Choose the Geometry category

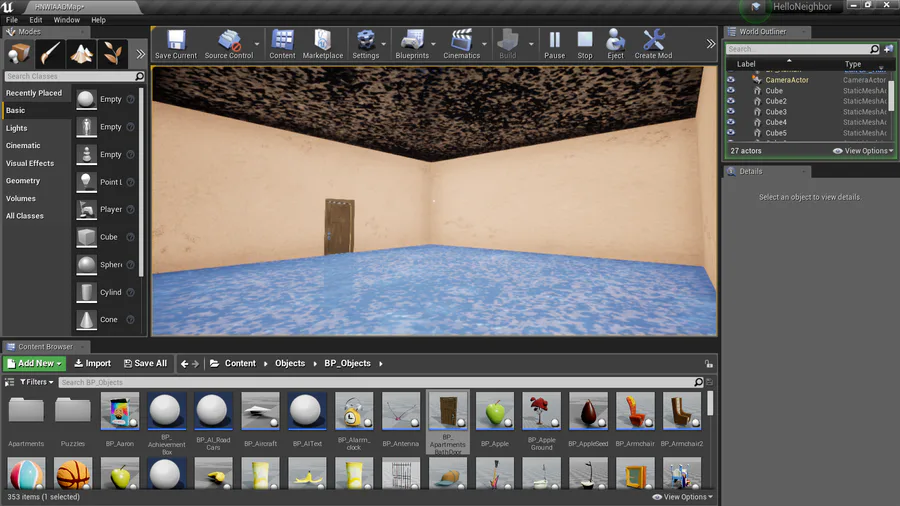(36, 181)
